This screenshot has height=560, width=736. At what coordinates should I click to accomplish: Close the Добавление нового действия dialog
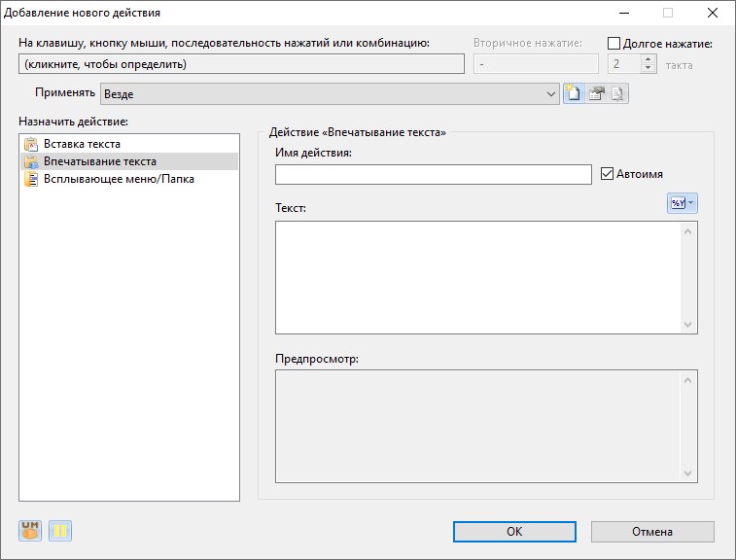713,13
